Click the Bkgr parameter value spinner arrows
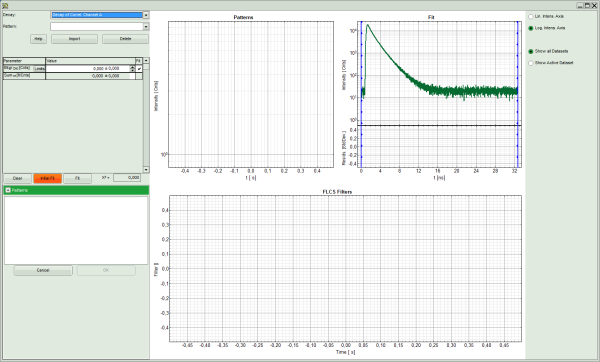Image resolution: width=600 pixels, height=362 pixels. tap(132, 68)
